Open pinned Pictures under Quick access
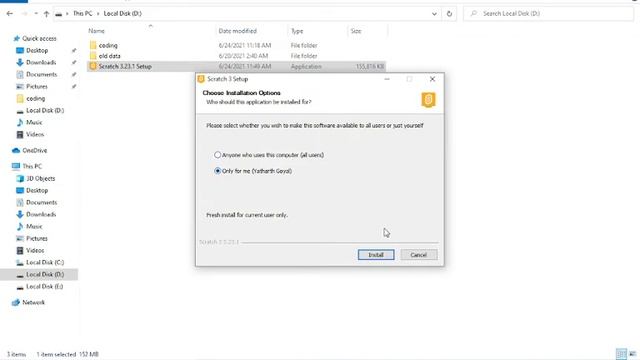 [x=37, y=87]
